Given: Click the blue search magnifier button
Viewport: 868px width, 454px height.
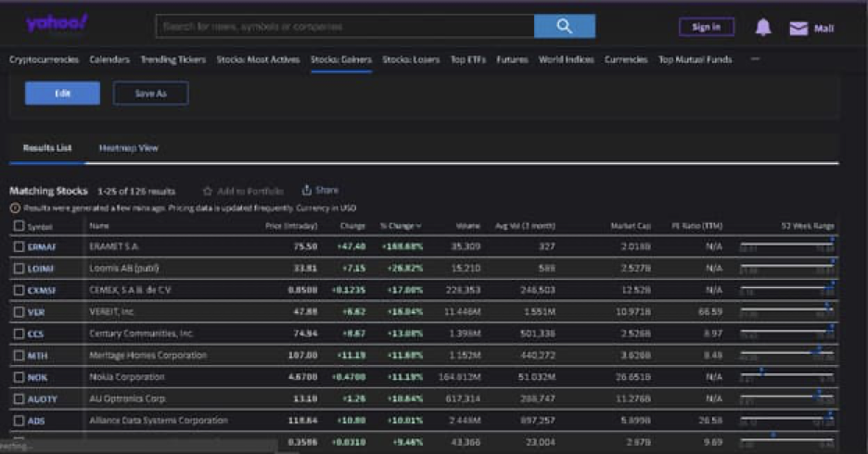Looking at the screenshot, I should point(564,26).
